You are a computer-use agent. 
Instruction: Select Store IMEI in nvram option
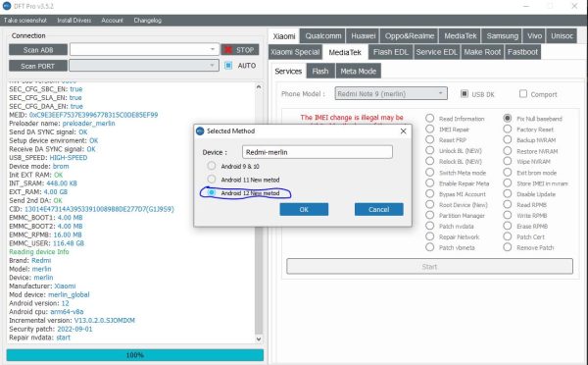point(508,182)
